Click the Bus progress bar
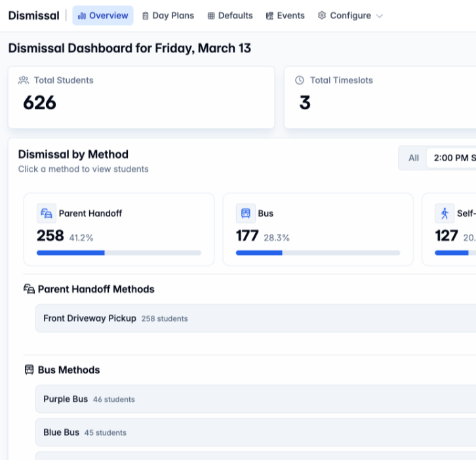 click(x=318, y=253)
